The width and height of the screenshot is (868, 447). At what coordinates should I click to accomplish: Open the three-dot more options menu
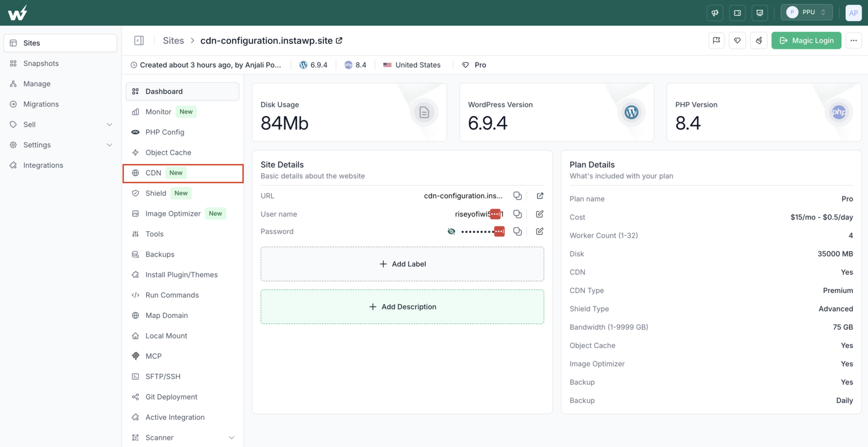(853, 41)
